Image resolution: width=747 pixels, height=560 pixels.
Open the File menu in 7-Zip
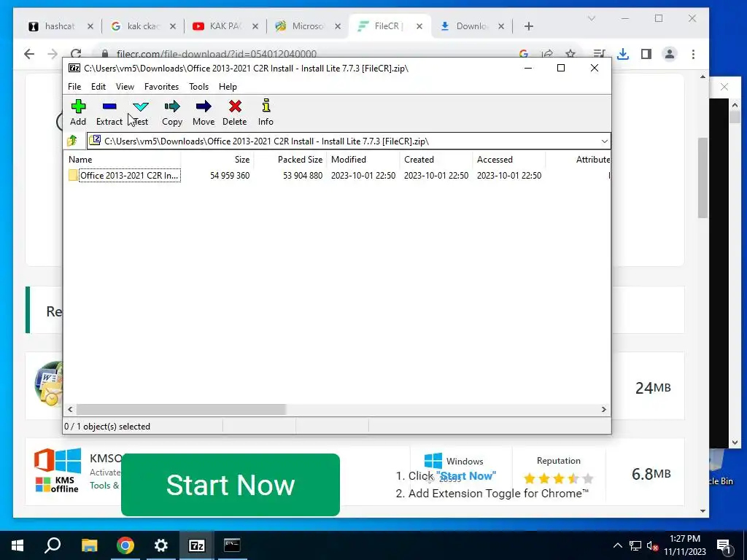[x=74, y=87]
